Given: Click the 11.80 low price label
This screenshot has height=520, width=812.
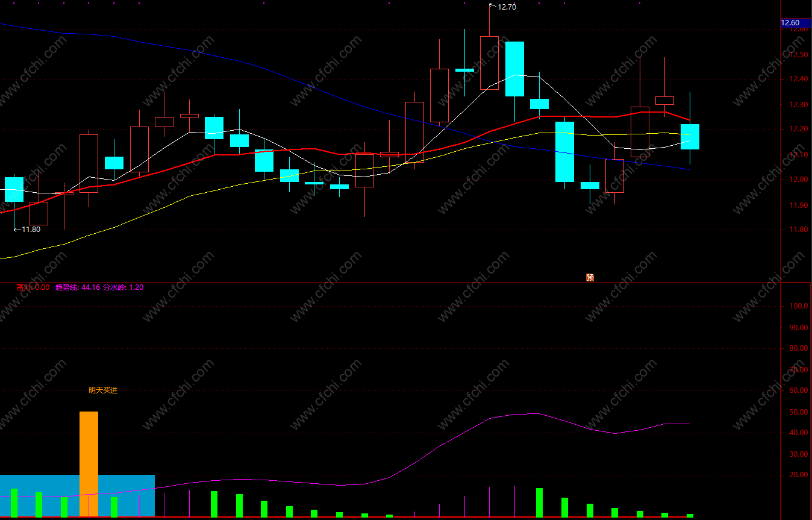Looking at the screenshot, I should coord(31,230).
